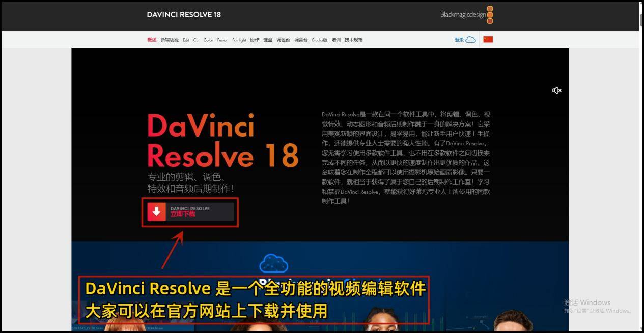The width and height of the screenshot is (644, 333).
Task: Go to the 新增功能 tab
Action: (x=170, y=40)
